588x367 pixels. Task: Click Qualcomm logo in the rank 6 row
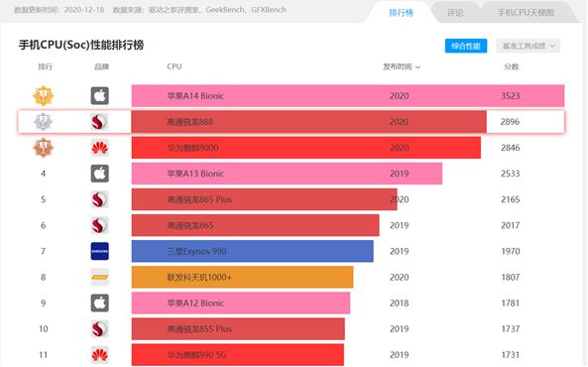[x=100, y=225]
